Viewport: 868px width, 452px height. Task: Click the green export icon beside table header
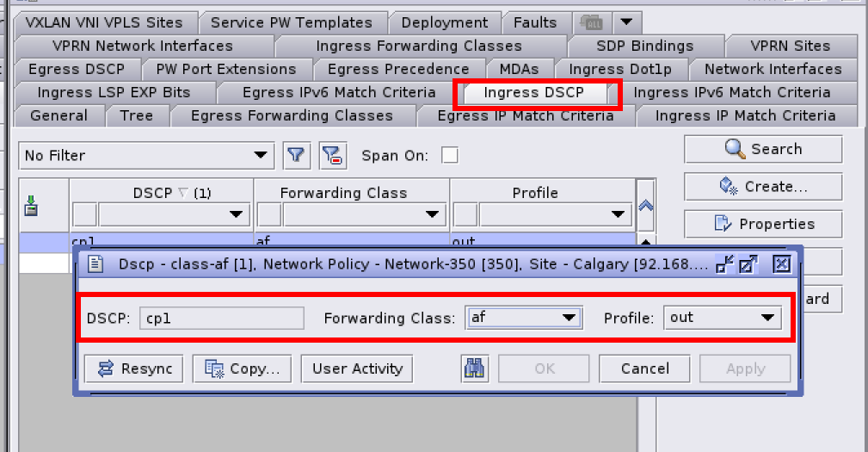[x=31, y=206]
